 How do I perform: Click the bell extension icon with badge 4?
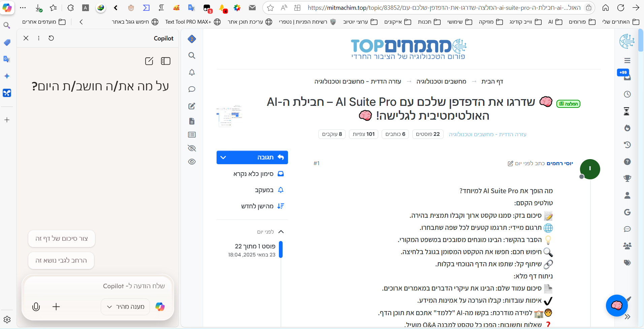[223, 8]
